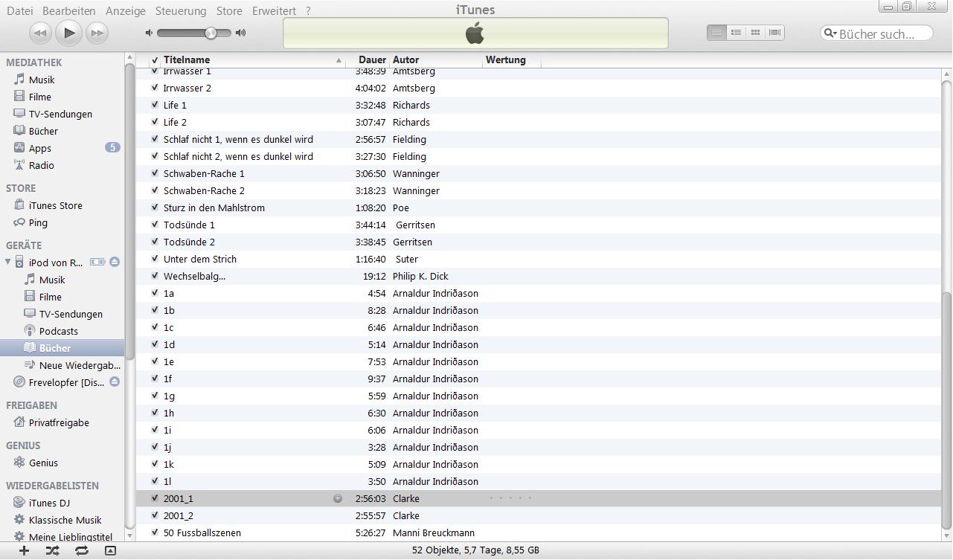Uncheck the Wechselbalg... checkbox
The height and width of the screenshot is (560, 953).
coord(155,276)
